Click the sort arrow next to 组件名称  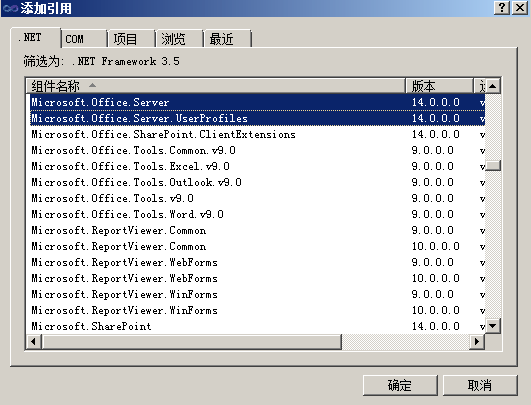[x=92, y=85]
